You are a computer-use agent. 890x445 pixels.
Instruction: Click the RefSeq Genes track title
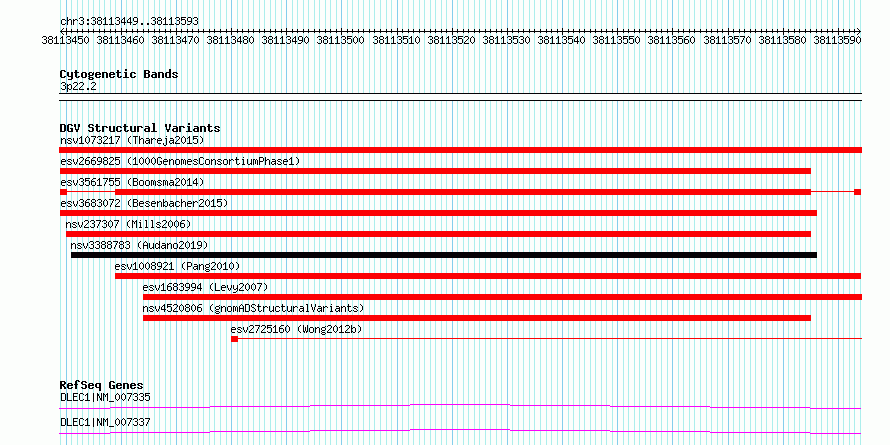pos(102,385)
